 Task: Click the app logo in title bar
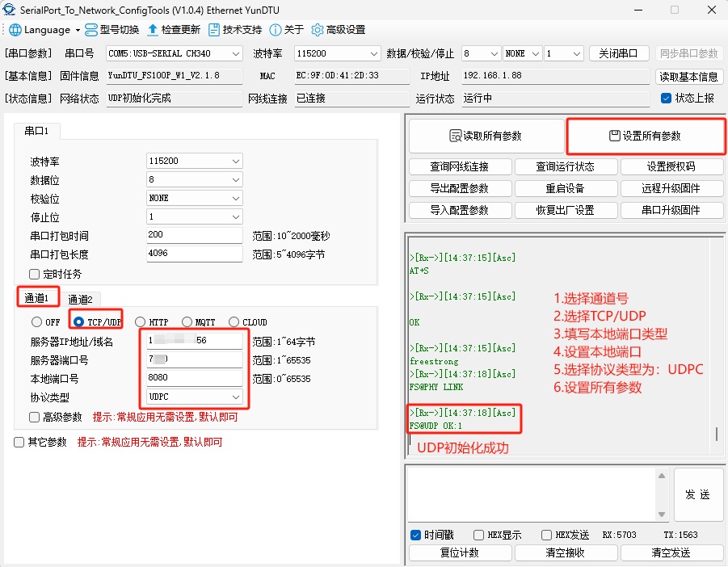[9, 10]
